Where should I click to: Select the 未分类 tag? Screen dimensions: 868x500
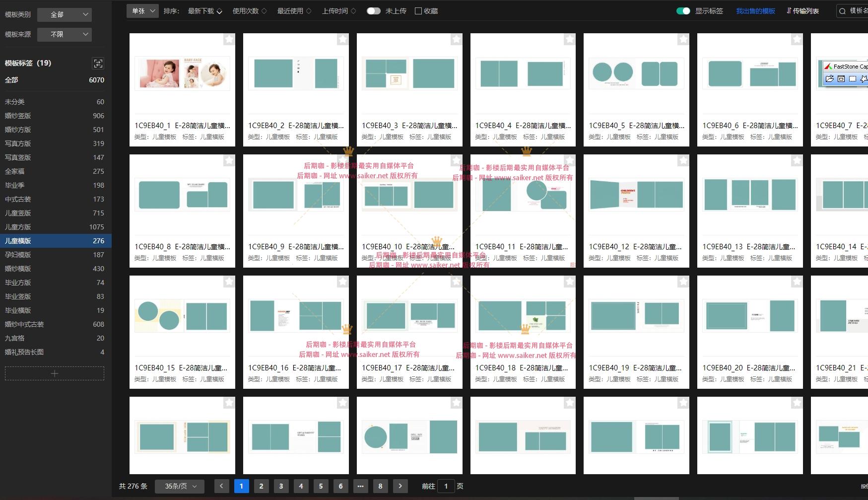coord(55,102)
